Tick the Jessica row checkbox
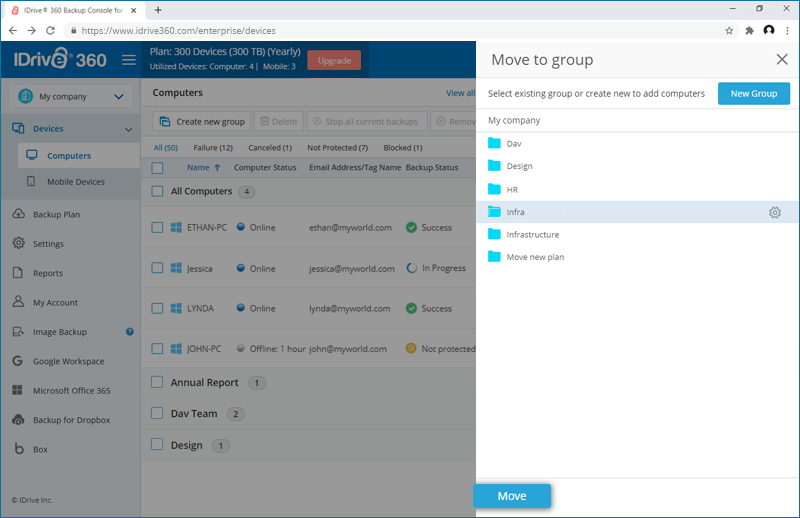This screenshot has width=800, height=518. 157,268
